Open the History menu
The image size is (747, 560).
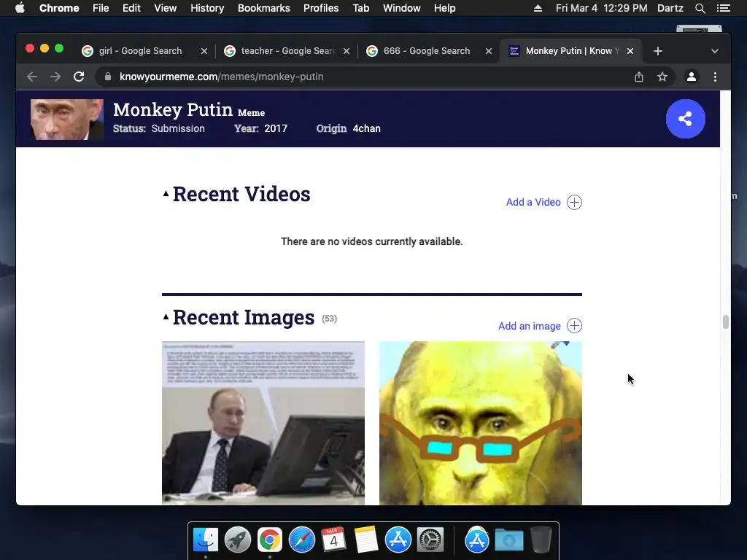click(207, 8)
